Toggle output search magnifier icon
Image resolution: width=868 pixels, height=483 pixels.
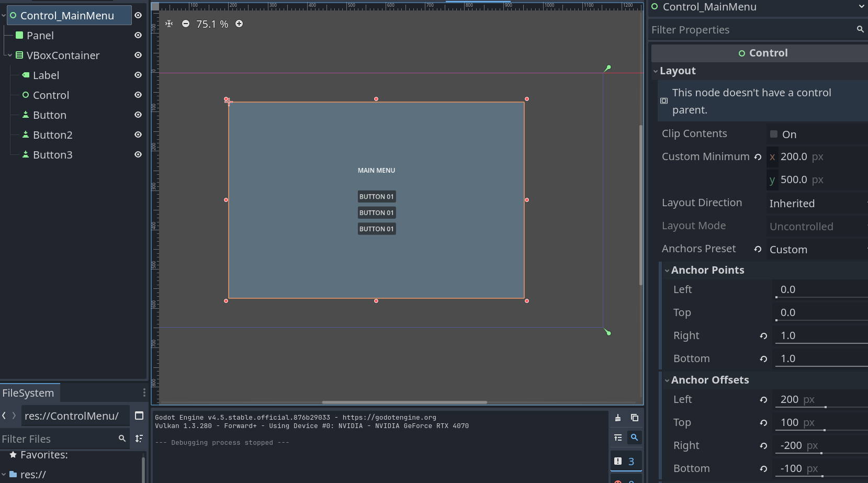click(x=634, y=437)
